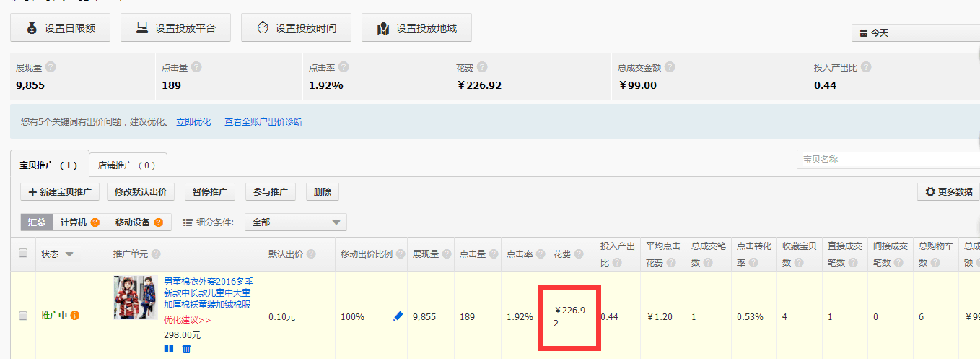Open help icon beside 投入产出比 summary
The width and height of the screenshot is (980, 359).
point(866,66)
